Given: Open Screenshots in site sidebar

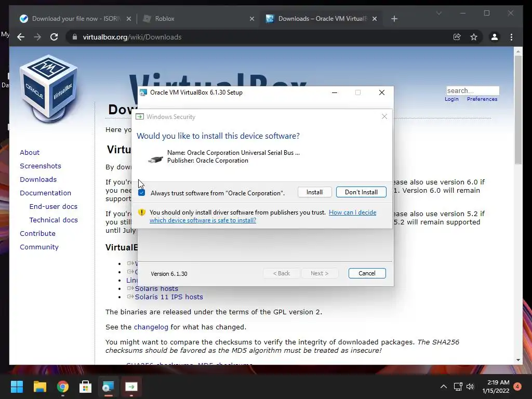Looking at the screenshot, I should click(41, 166).
